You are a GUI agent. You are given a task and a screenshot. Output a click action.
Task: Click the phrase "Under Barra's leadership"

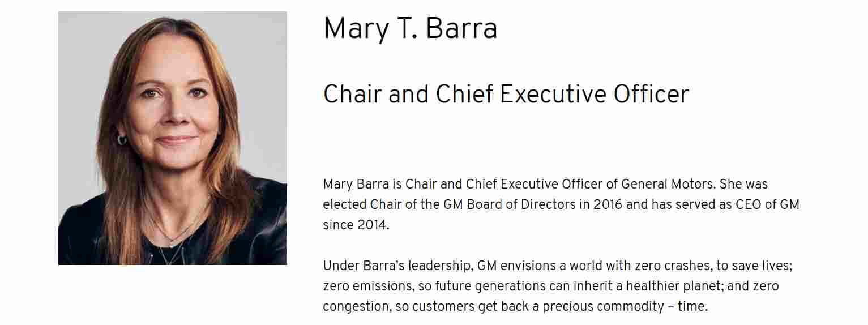pos(396,266)
